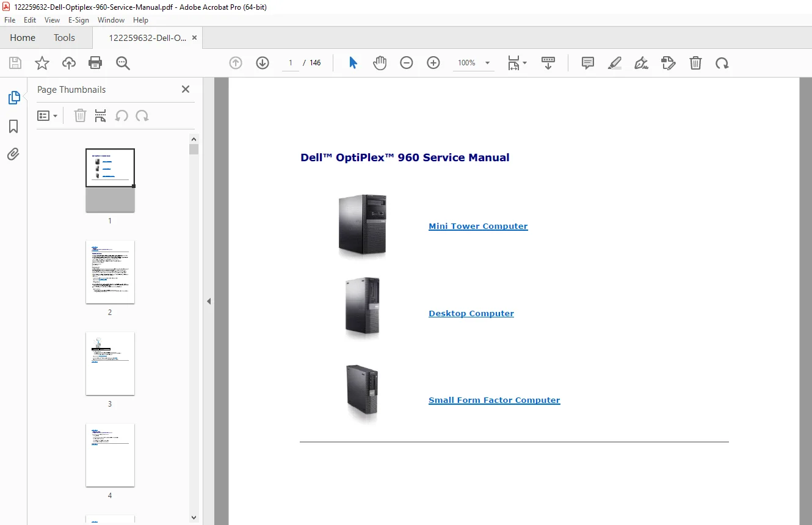Click the scrolling mode toolbar icon
Viewport: 812px width, 525px height.
coord(548,63)
